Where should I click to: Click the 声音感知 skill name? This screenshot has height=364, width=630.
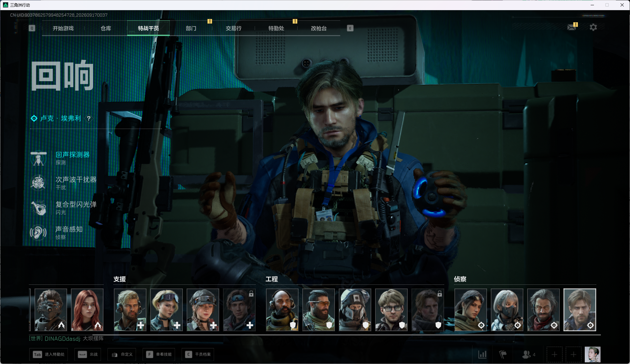69,229
